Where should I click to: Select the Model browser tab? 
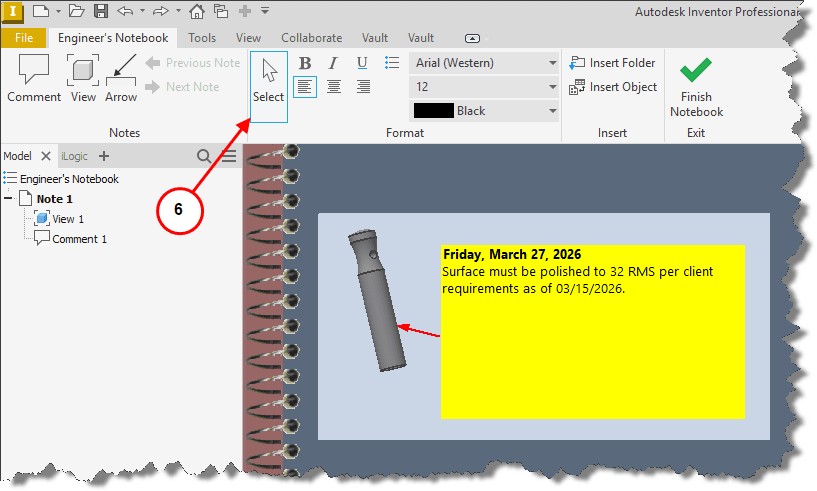[18, 156]
